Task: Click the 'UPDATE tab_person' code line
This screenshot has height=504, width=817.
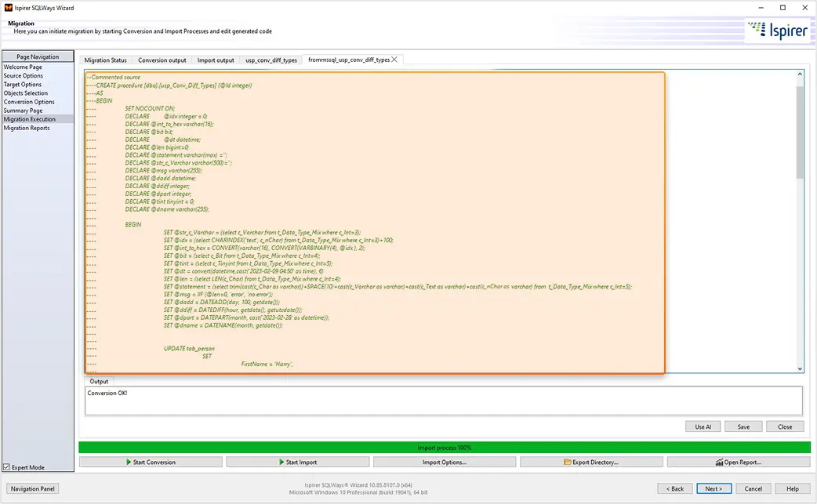Action: 189,348
